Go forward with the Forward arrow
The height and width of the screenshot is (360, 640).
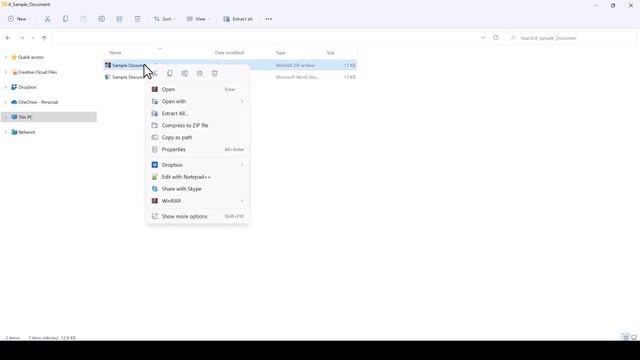[x=22, y=38]
